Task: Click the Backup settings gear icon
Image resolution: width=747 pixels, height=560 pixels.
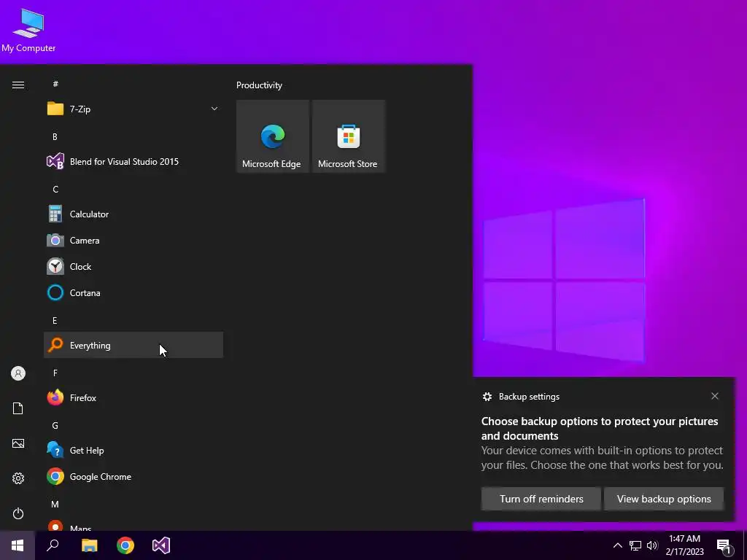Action: click(x=487, y=397)
